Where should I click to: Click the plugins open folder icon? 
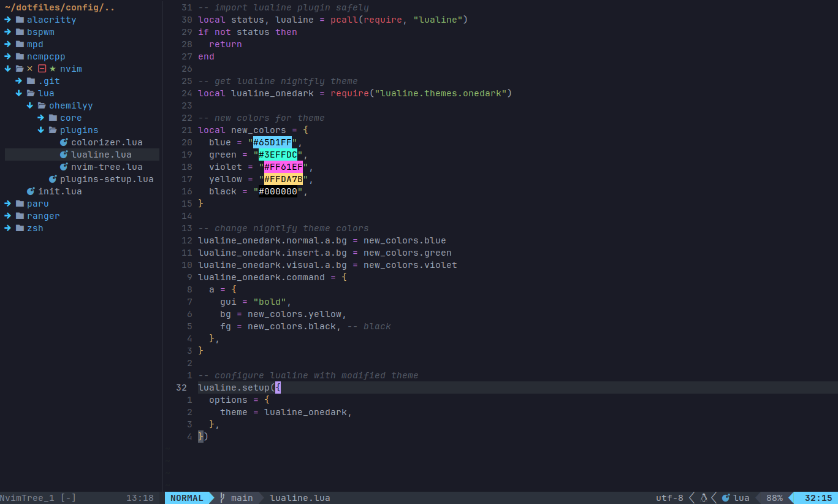click(x=53, y=130)
